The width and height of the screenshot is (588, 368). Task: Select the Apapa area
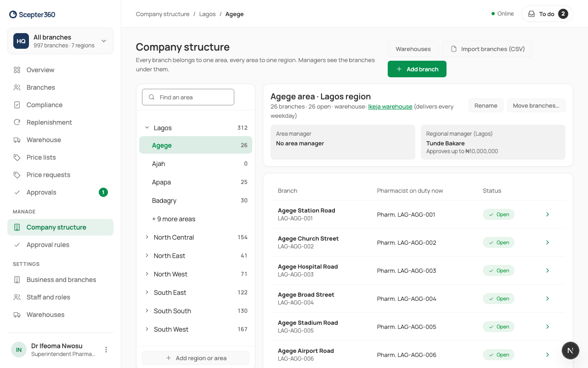point(196,182)
